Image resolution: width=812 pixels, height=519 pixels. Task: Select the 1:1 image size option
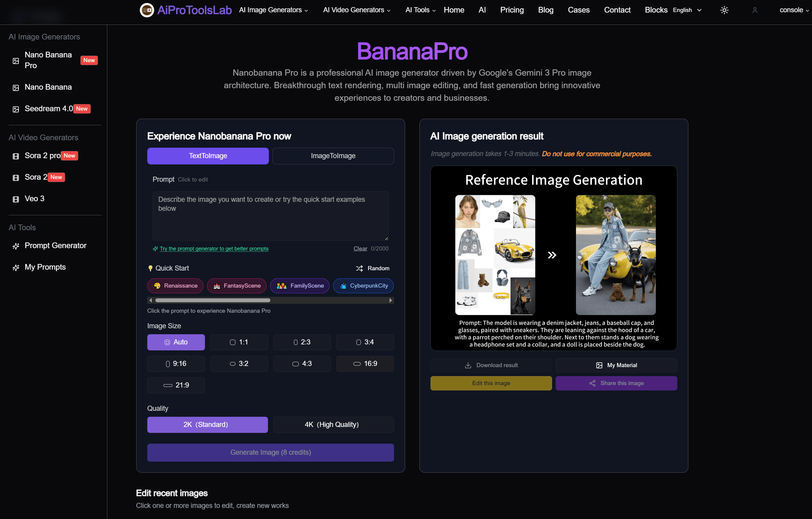pos(239,342)
